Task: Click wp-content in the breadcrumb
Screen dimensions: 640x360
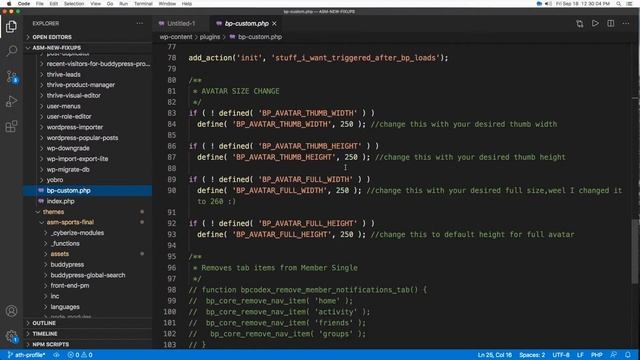Action: pyautogui.click(x=176, y=37)
